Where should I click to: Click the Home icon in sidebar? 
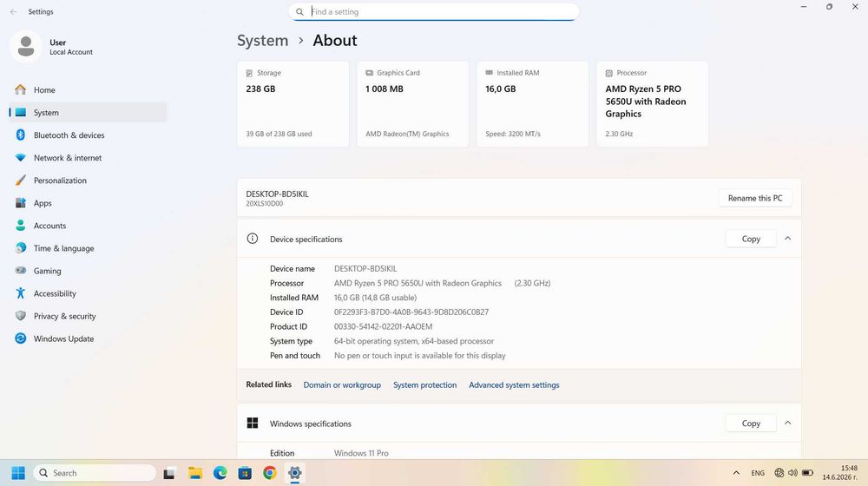pos(21,89)
